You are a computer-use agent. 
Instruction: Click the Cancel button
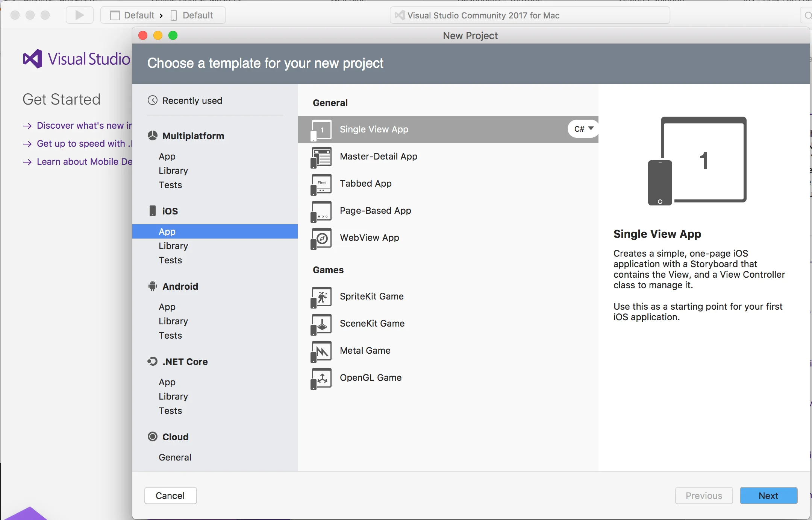click(x=170, y=496)
